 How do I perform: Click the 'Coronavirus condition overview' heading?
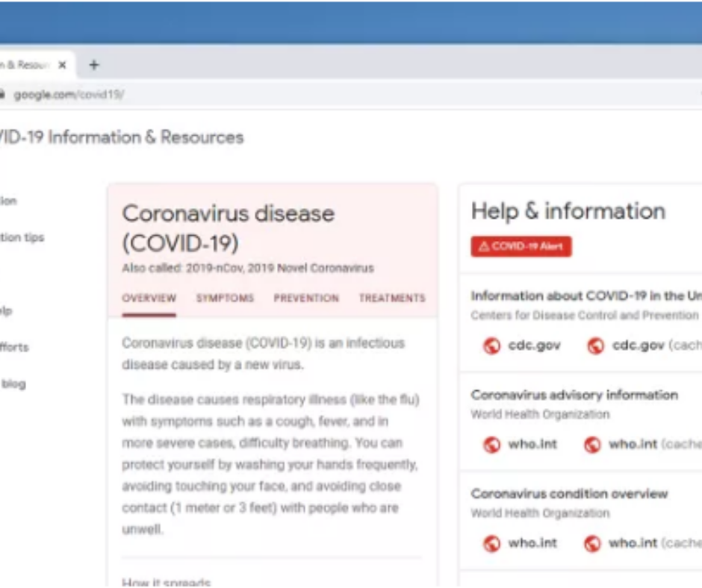pyautogui.click(x=569, y=494)
